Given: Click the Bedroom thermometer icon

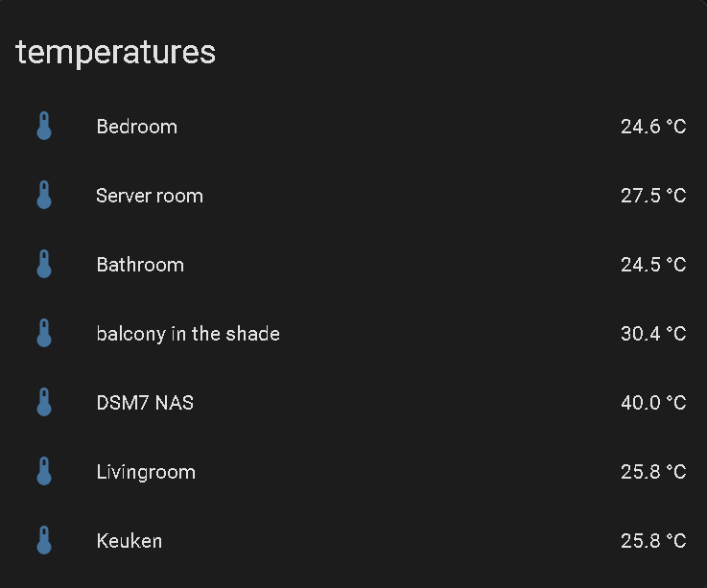Looking at the screenshot, I should click(x=44, y=126).
